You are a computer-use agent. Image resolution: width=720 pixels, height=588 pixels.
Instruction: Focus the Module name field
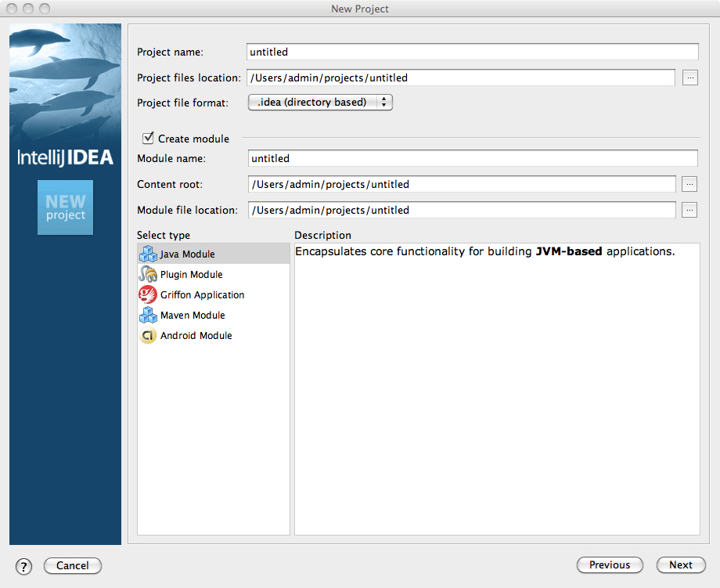point(473,158)
